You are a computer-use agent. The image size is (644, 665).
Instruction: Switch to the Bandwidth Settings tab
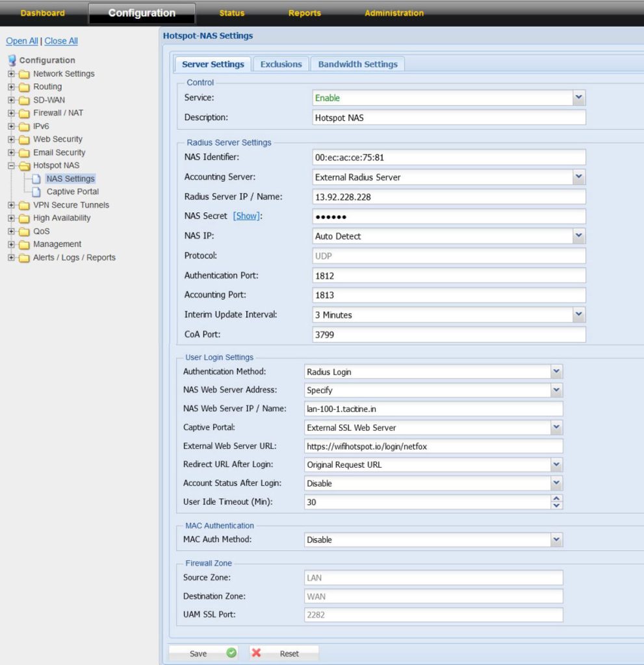(x=357, y=64)
